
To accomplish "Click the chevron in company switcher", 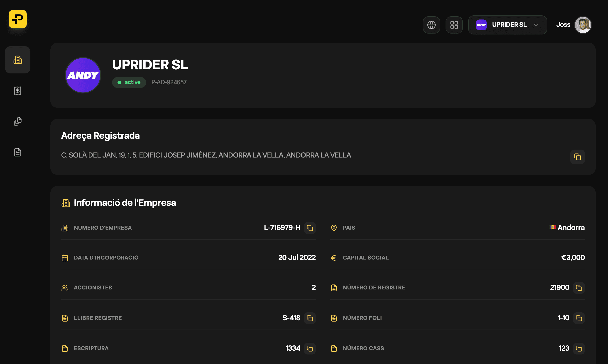I will tap(536, 25).
